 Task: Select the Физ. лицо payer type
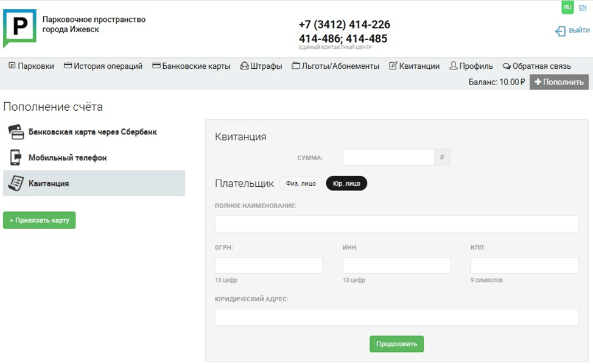tap(301, 183)
